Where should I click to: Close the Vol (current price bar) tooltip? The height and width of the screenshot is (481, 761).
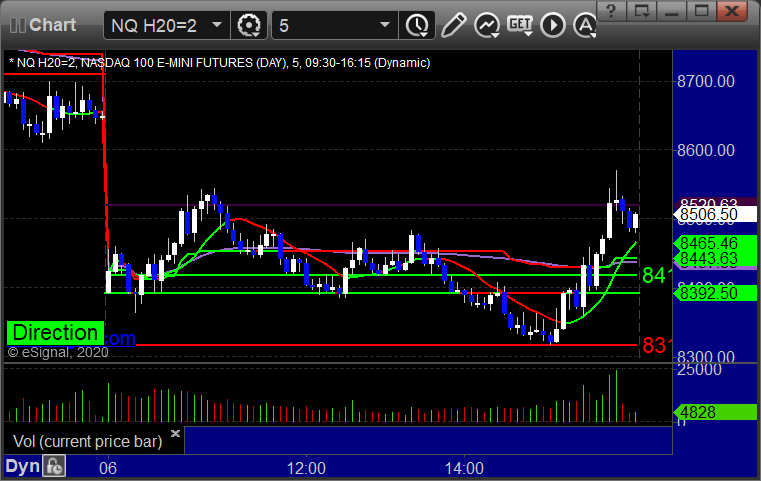tap(176, 434)
